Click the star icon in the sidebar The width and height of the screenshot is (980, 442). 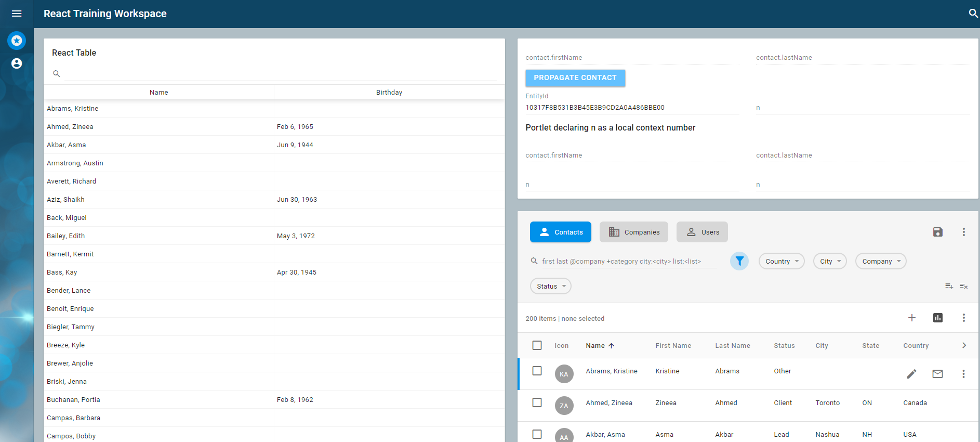17,41
